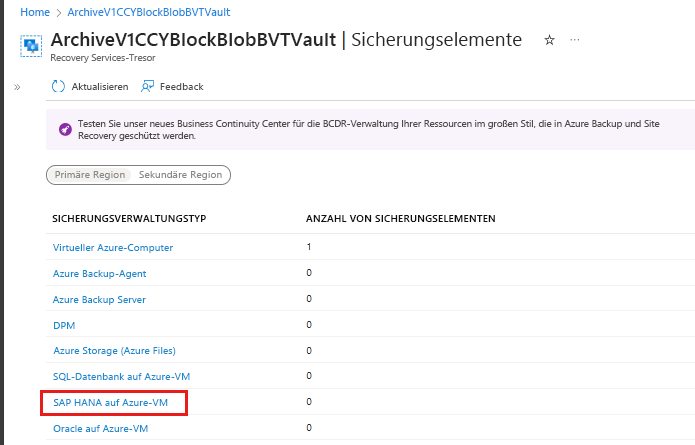This screenshot has width=695, height=445.
Task: Open Azure Storage (Azure Files) items
Action: coord(114,351)
